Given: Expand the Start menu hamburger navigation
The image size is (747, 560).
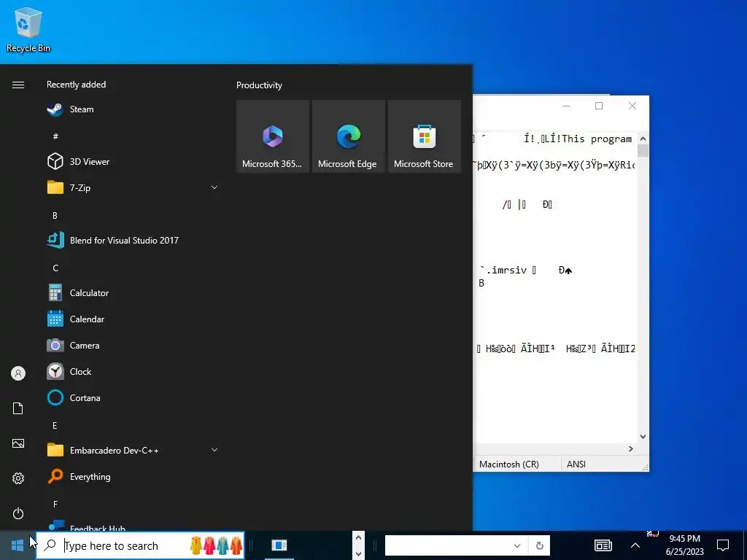Looking at the screenshot, I should (18, 85).
